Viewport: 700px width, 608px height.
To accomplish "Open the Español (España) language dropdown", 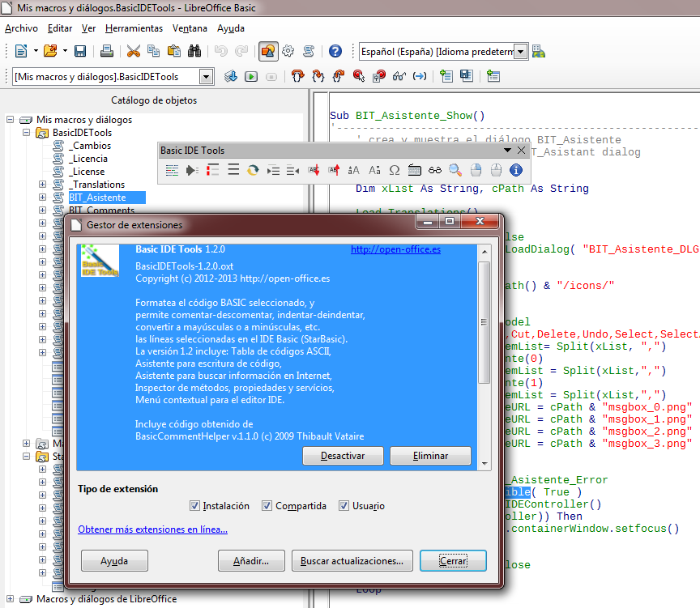I will click(520, 52).
